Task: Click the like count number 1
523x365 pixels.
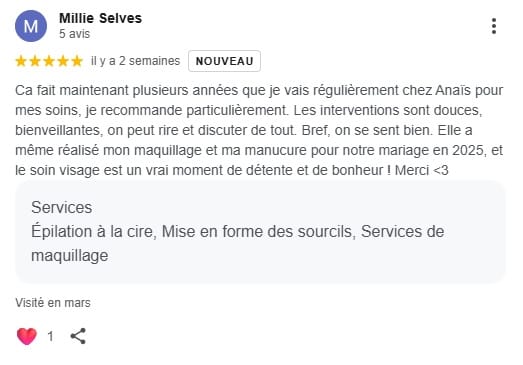Action: (50, 336)
